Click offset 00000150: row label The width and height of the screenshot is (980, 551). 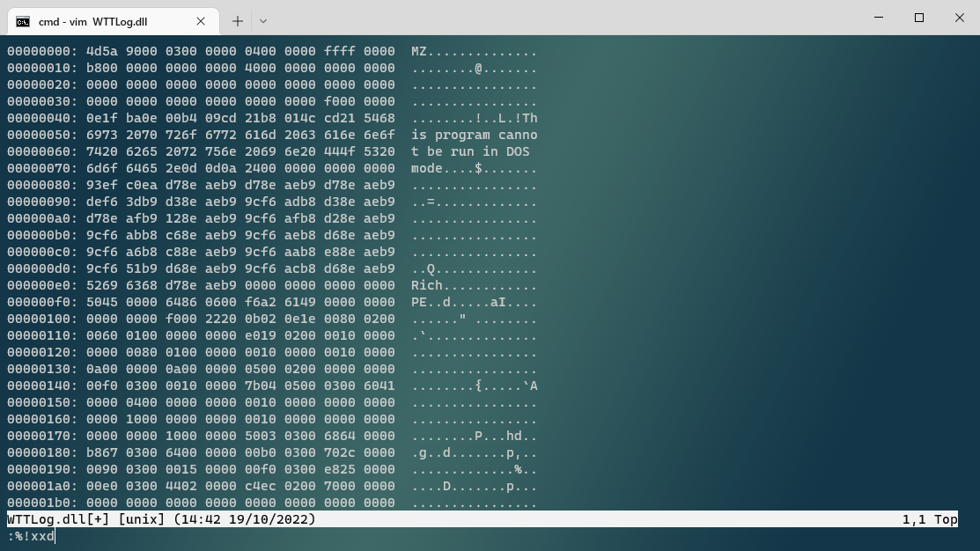pos(42,402)
